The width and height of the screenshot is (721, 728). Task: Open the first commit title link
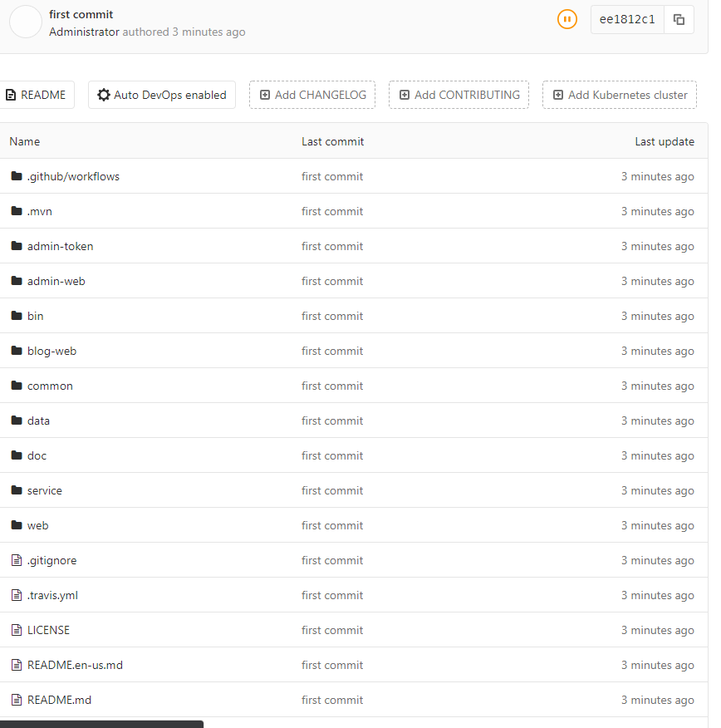[x=81, y=14]
